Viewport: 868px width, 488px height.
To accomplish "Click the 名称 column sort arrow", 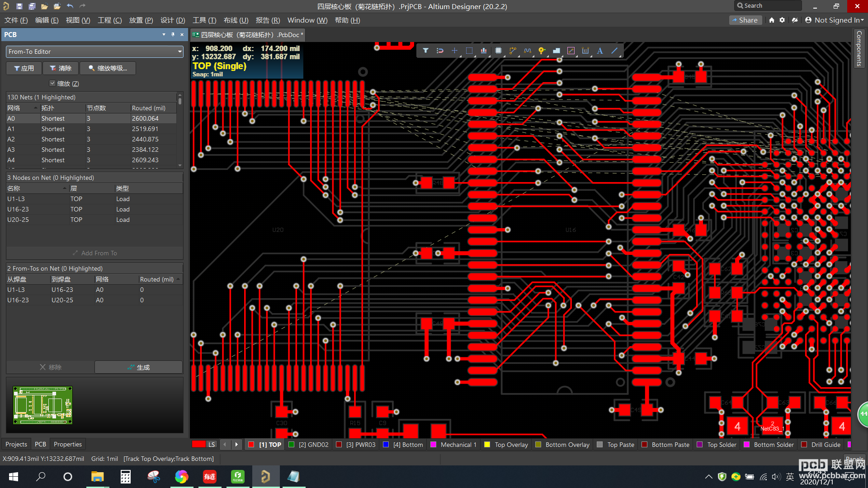I will coord(65,188).
